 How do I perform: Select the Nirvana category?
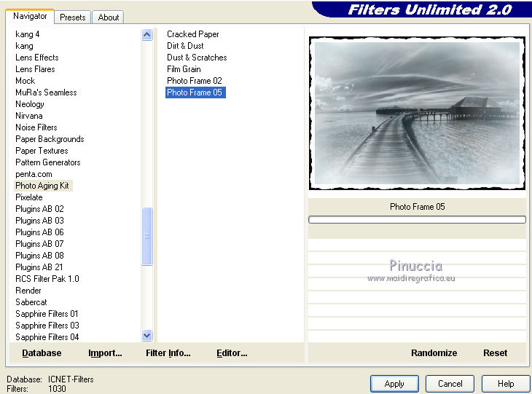point(29,116)
